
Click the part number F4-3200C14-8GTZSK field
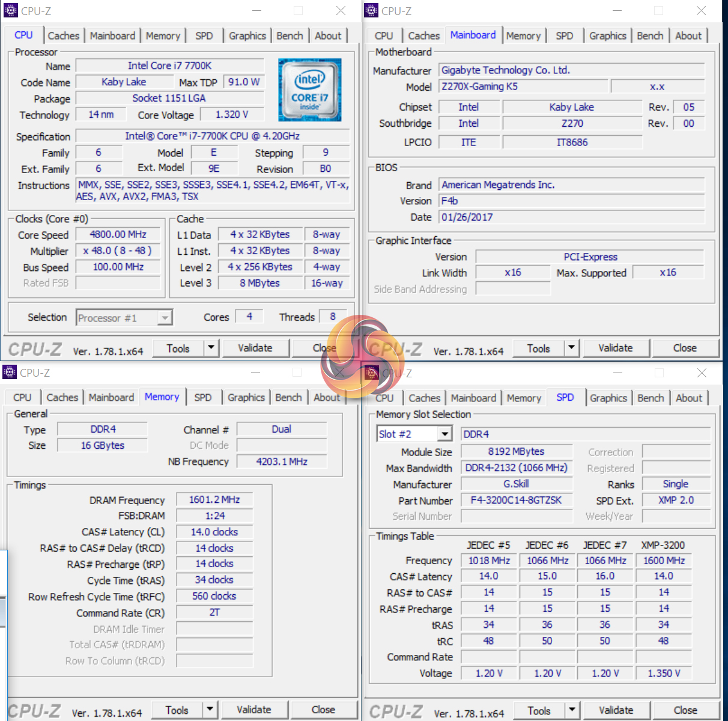pos(517,500)
